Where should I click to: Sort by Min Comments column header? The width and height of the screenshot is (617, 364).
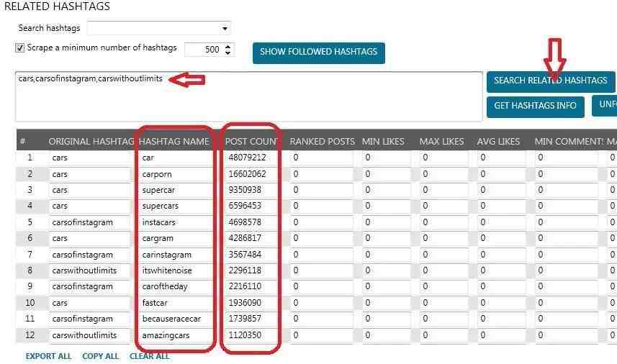[569, 142]
